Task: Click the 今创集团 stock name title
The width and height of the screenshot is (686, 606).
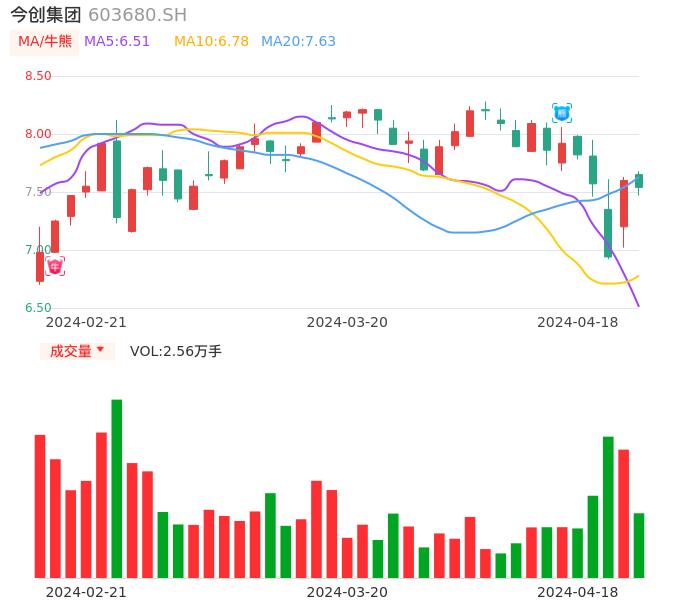Action: pyautogui.click(x=46, y=15)
